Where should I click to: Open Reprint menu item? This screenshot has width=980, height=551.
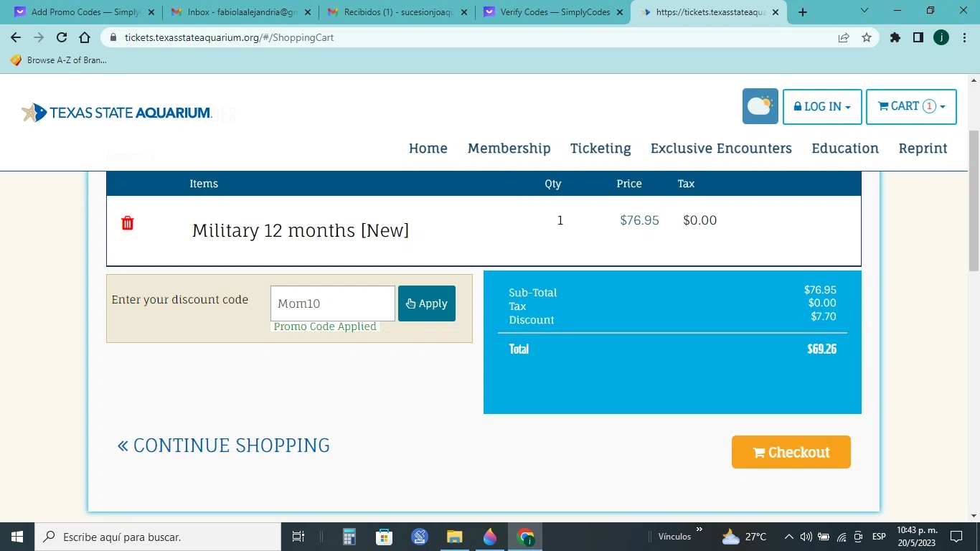coord(923,149)
